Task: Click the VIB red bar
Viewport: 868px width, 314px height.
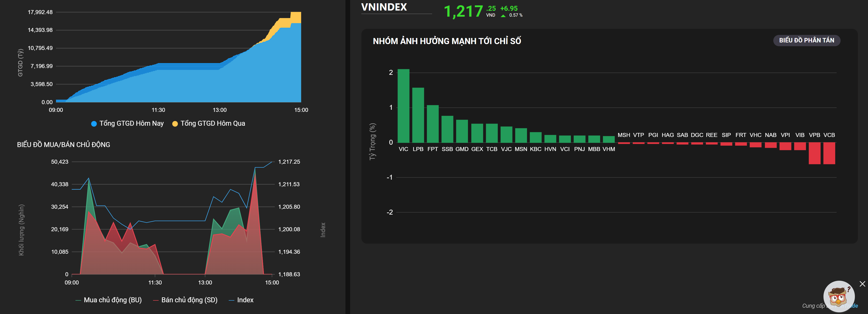Action: 800,146
